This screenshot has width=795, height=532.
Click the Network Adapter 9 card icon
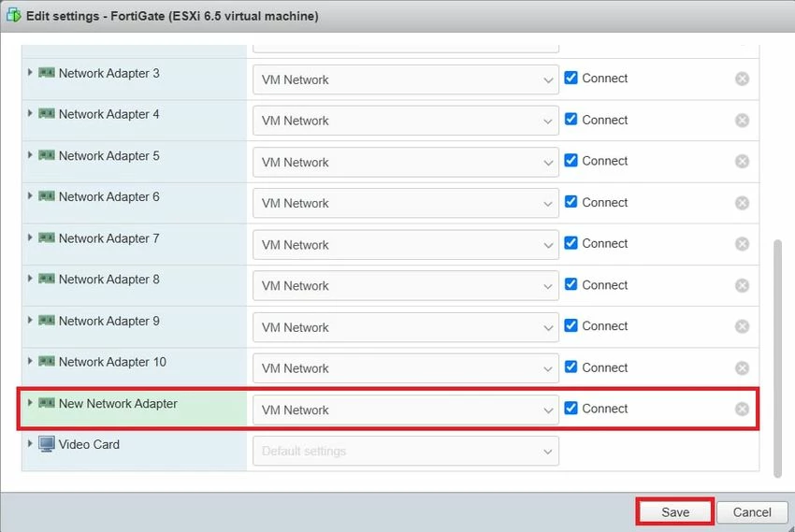point(47,320)
